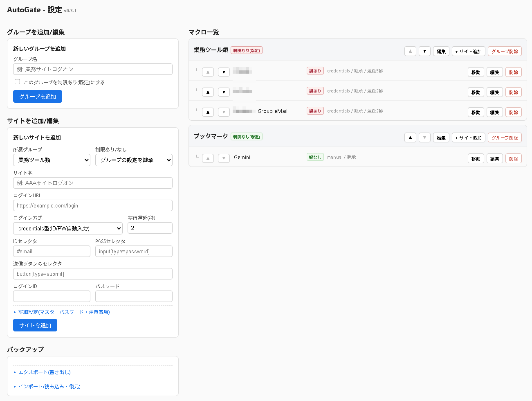Viewport: 532px width, 401px height.
Task: Edit the Gemini site
Action: (495, 158)
